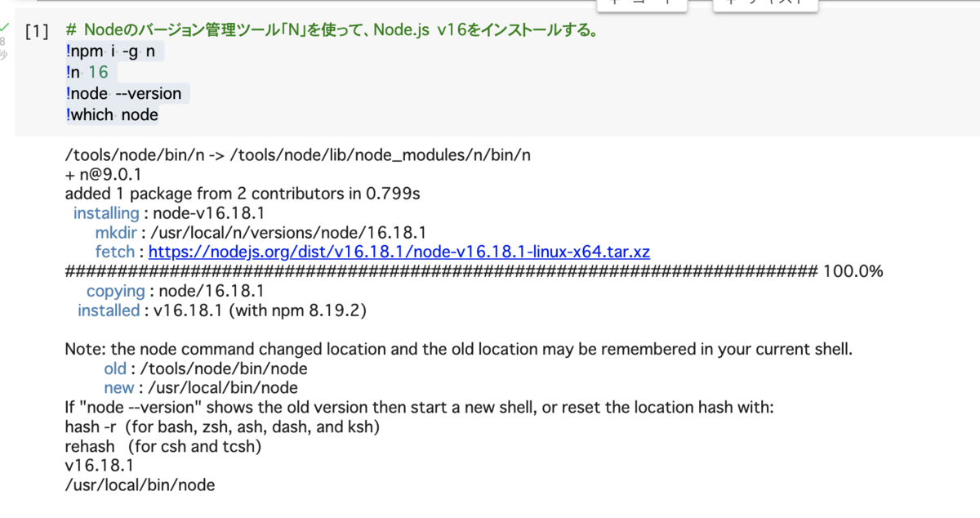The width and height of the screenshot is (980, 518).
Task: Click the !n 16 command line
Action: (x=84, y=72)
